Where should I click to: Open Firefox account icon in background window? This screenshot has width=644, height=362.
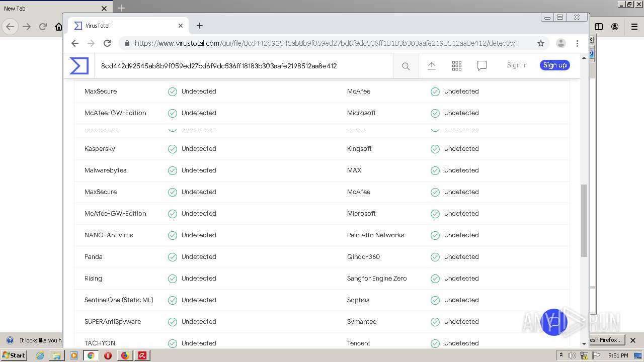pyautogui.click(x=615, y=27)
